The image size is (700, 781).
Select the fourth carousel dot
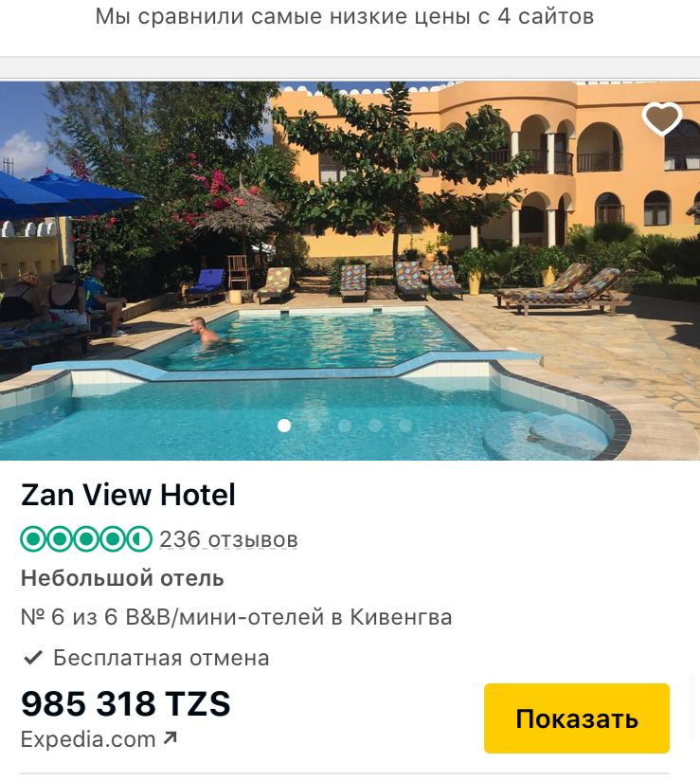[x=375, y=426]
